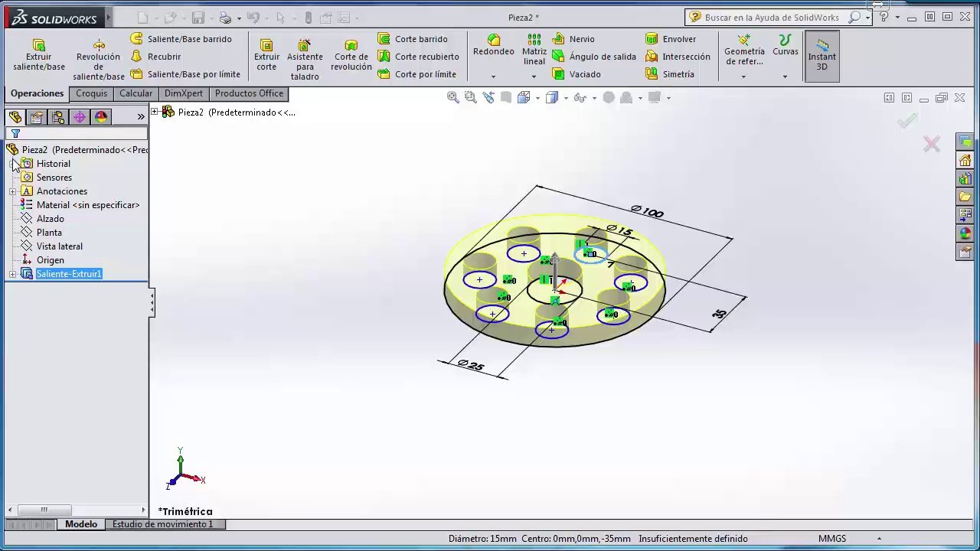Open the Geometría de referencia dropdown arrow
The width and height of the screenshot is (980, 551).
[743, 77]
